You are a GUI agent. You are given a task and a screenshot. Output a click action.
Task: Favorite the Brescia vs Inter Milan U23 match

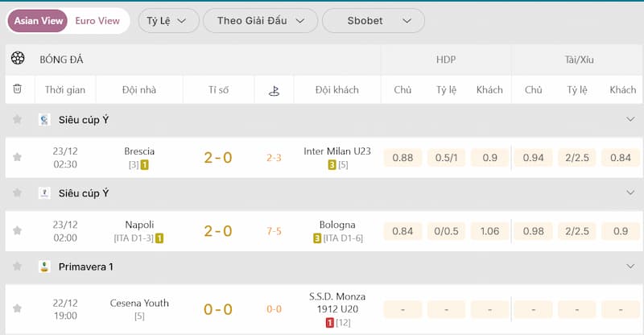point(17,157)
